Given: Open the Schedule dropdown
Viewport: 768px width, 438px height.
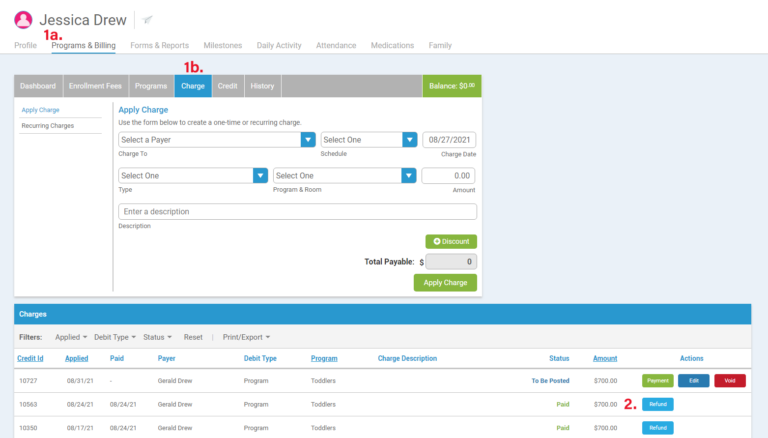Looking at the screenshot, I should 367,140.
